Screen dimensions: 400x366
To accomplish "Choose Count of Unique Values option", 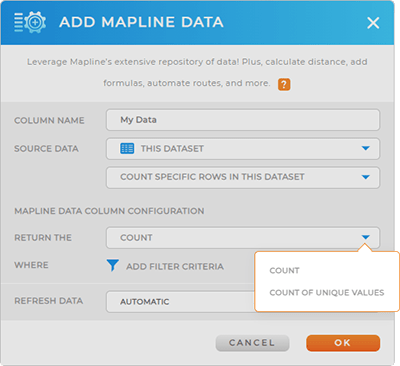I will [327, 293].
